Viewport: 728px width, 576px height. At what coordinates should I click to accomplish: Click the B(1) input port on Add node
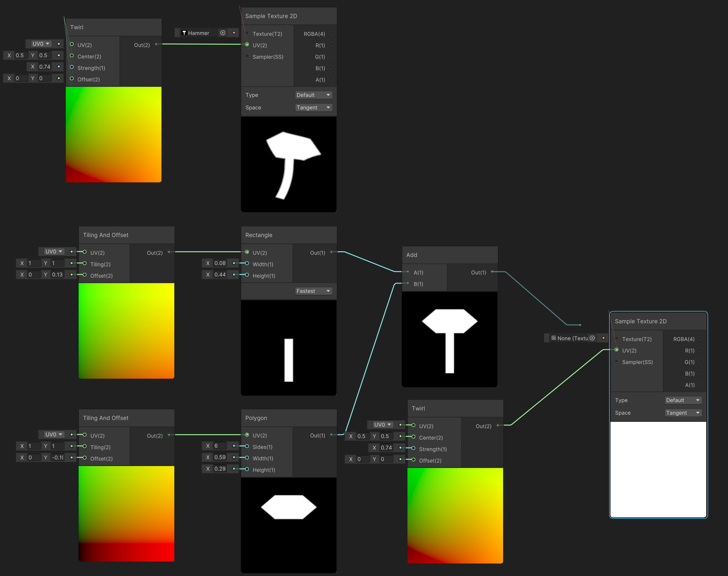point(407,284)
